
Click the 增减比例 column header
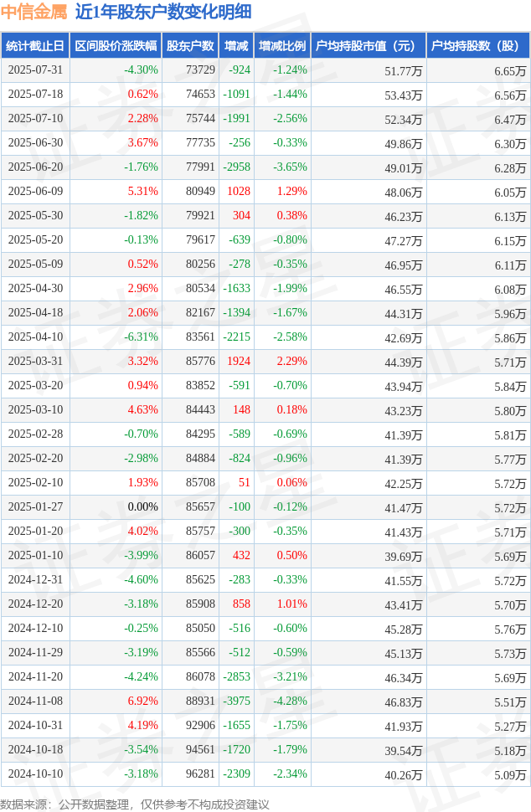pos(282,46)
